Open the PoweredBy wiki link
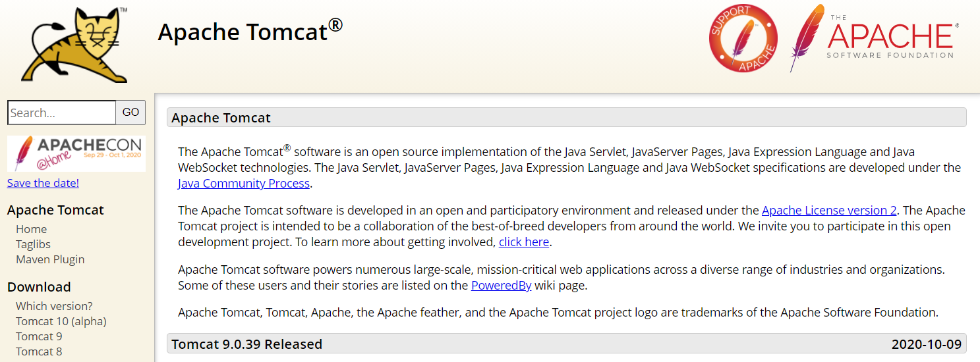The height and width of the screenshot is (362, 980). point(501,286)
